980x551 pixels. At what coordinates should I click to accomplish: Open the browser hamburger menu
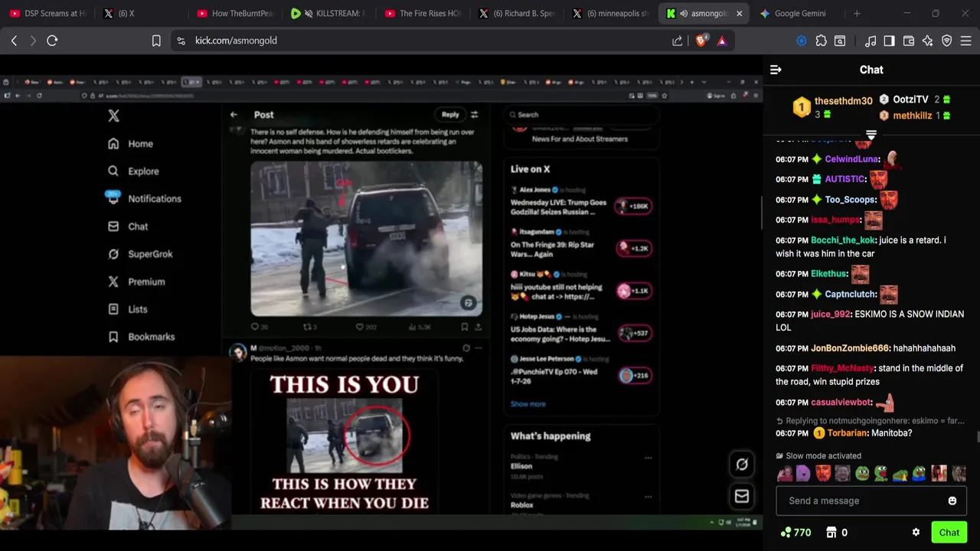tap(966, 41)
